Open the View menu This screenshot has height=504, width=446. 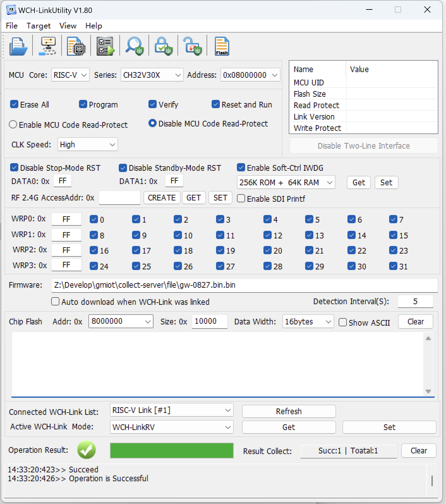(68, 26)
